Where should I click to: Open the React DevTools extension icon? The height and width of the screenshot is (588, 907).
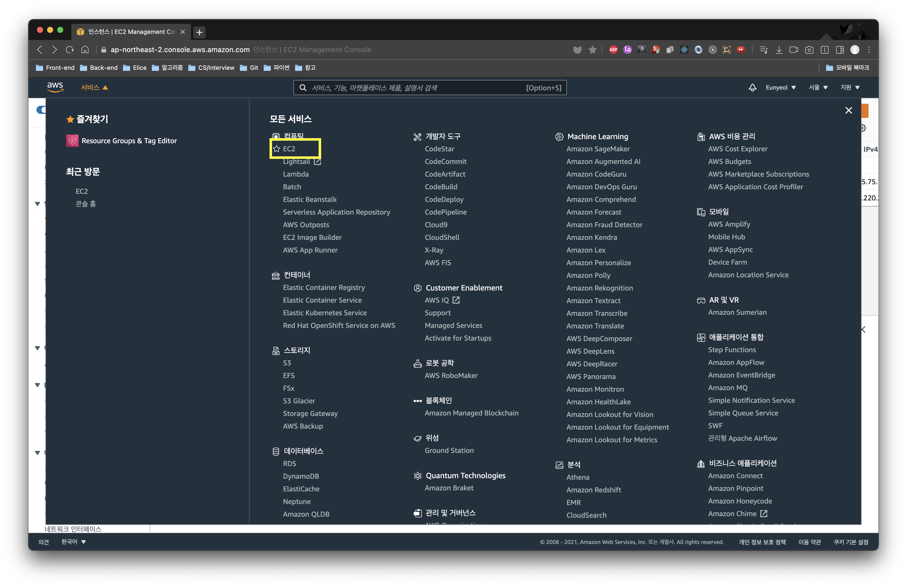(684, 50)
